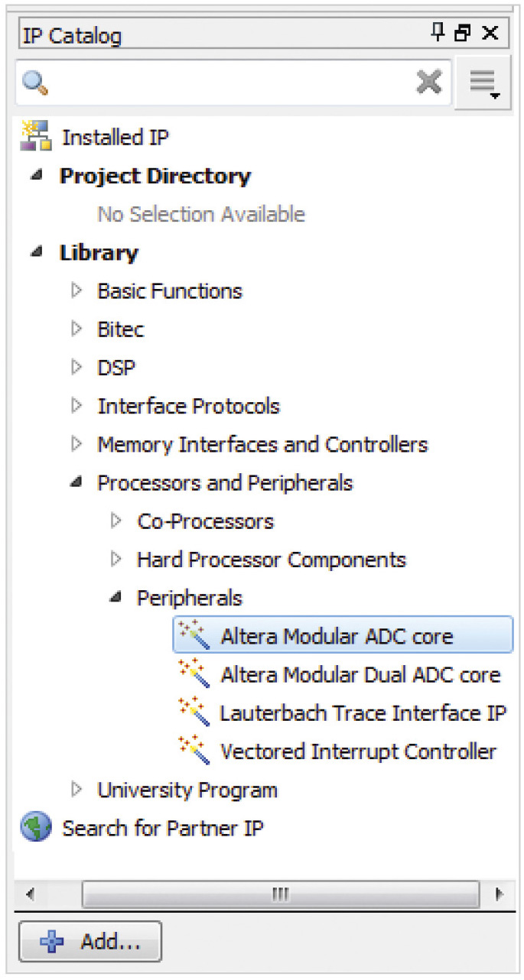Viewport: 524px width, 980px height.
Task: Click the horizontal scrollbar thumb
Action: (x=281, y=894)
